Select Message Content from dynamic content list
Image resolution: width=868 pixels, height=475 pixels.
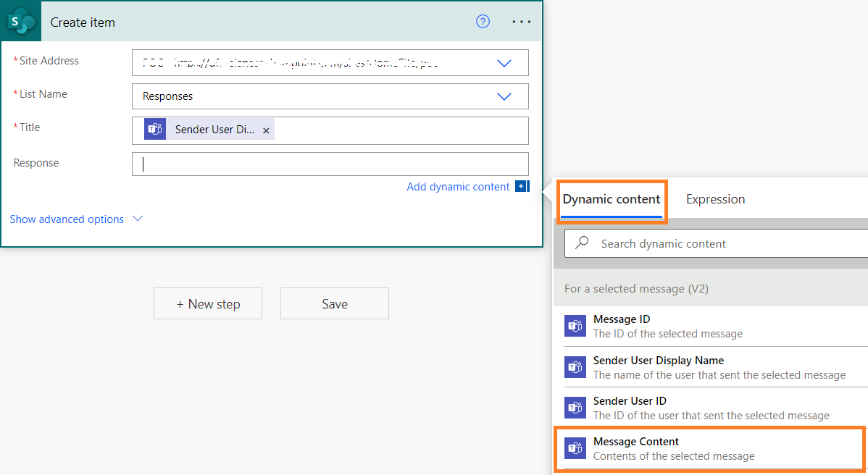[710, 448]
